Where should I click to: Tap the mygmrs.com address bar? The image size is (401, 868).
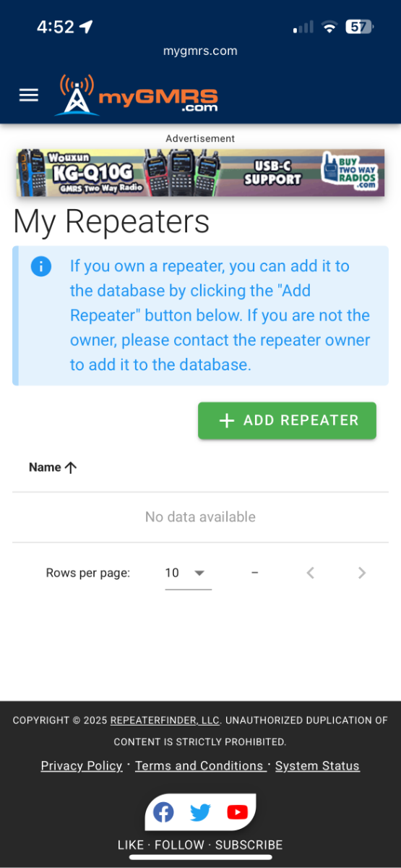pos(200,51)
